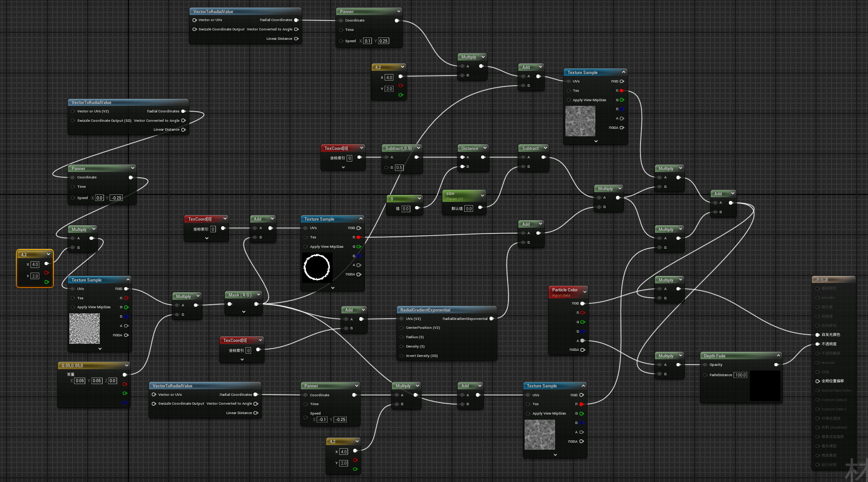Click Vector or UVs (V2) input pin
This screenshot has height=482, width=868.
click(73, 111)
